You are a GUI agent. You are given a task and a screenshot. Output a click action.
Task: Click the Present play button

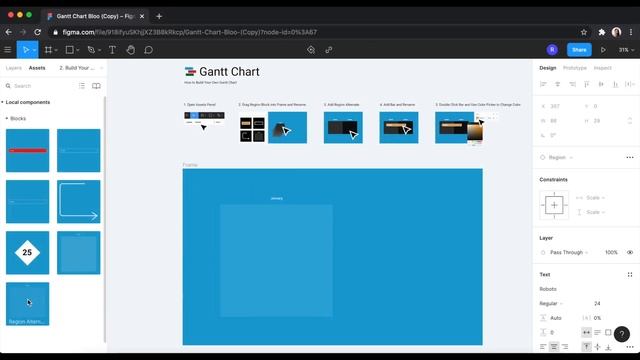603,50
